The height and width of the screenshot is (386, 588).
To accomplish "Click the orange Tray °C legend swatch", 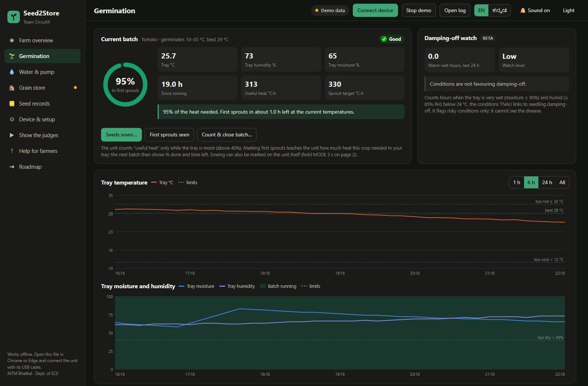I will [x=154, y=182].
